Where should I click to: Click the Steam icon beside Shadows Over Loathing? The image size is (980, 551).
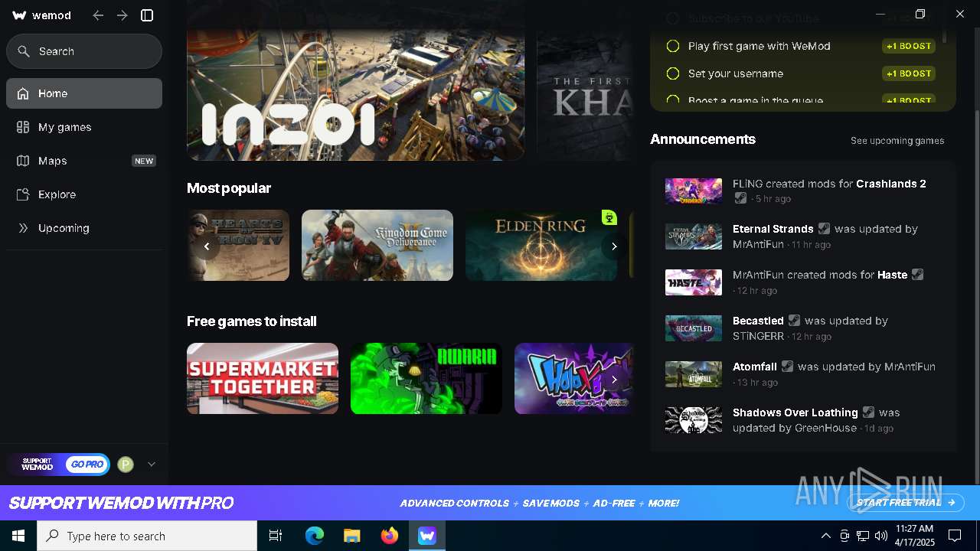(868, 412)
